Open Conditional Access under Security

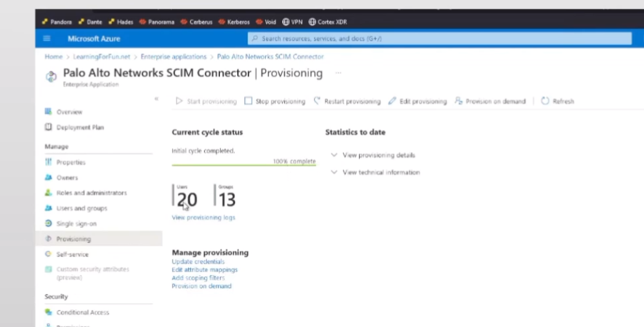pyautogui.click(x=82, y=312)
